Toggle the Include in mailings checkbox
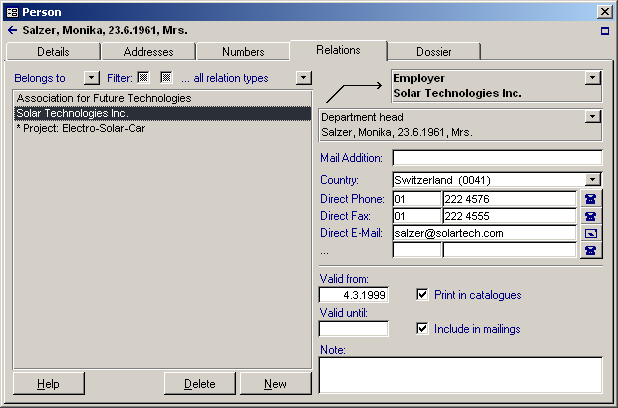 422,328
